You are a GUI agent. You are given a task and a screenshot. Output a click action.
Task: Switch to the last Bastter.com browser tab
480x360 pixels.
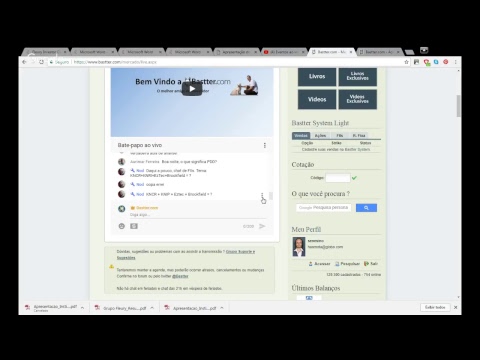click(379, 52)
